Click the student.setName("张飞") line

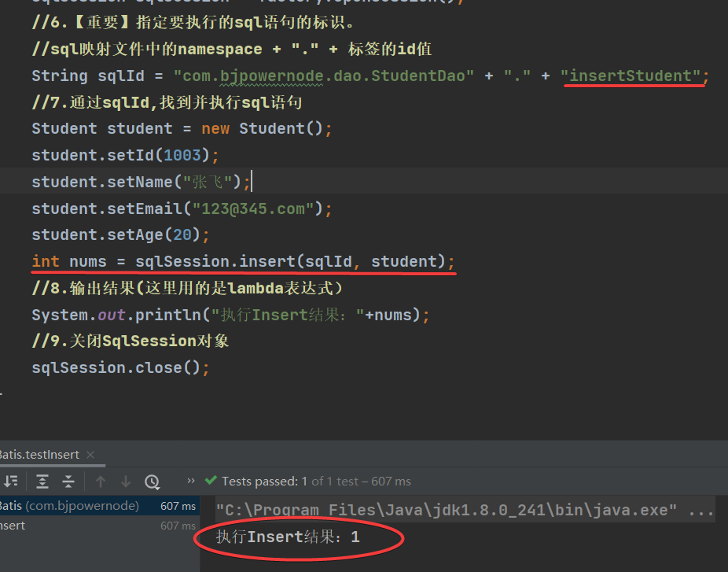[x=142, y=182]
